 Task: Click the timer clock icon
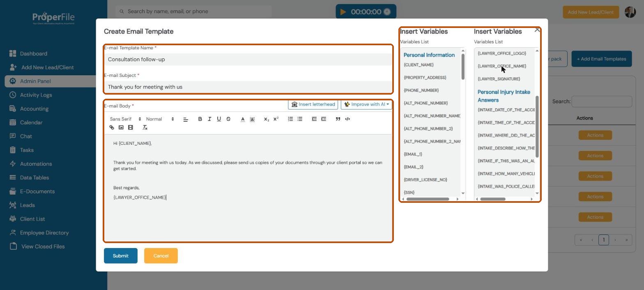click(x=387, y=12)
